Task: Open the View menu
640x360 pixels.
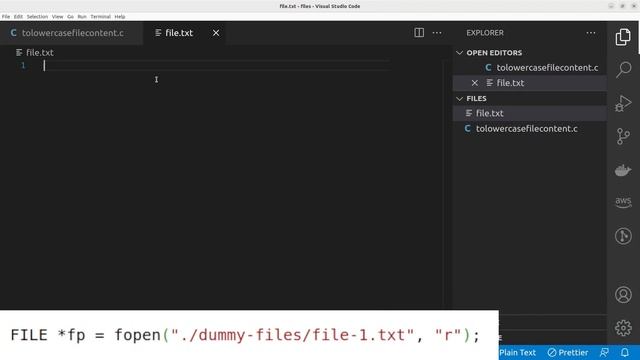Action: click(x=58, y=17)
